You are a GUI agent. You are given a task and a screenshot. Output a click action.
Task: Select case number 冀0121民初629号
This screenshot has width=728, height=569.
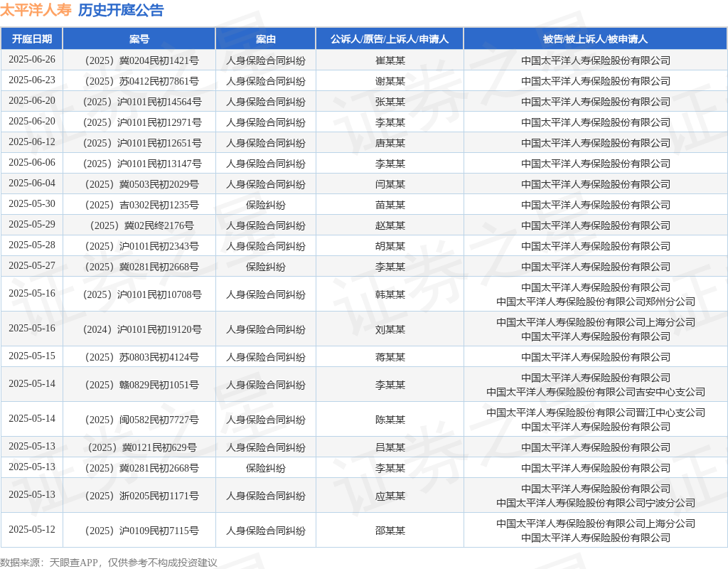141,447
